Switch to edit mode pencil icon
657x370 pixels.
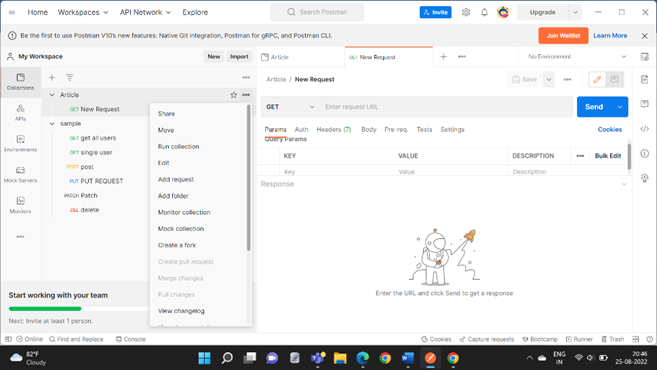[597, 80]
